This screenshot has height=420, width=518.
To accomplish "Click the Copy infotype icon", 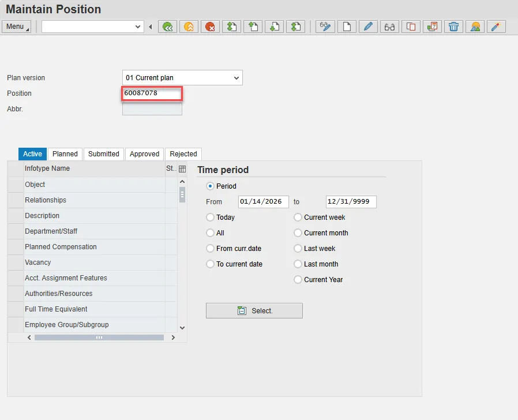I will coord(411,27).
